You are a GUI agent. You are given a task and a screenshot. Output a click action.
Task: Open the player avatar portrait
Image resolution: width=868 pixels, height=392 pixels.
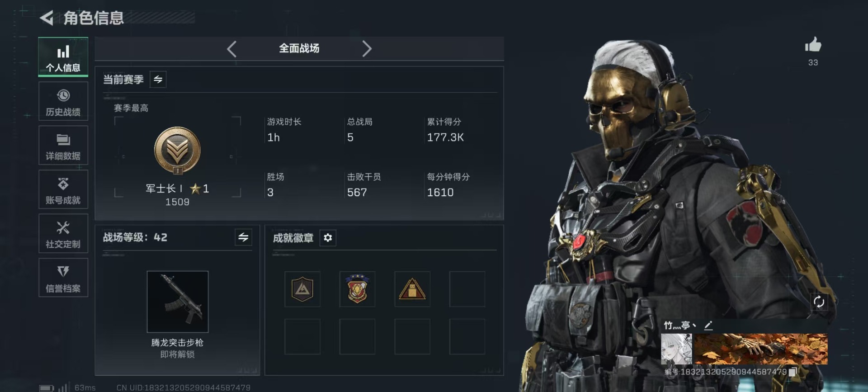click(x=676, y=349)
